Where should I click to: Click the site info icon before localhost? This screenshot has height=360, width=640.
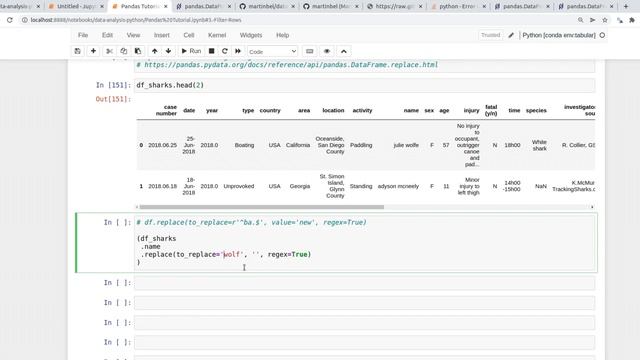coord(24,20)
